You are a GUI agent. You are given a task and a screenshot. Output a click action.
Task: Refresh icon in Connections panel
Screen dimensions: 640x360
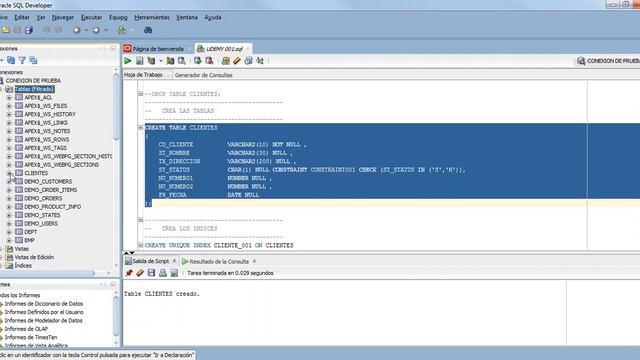coord(11,60)
